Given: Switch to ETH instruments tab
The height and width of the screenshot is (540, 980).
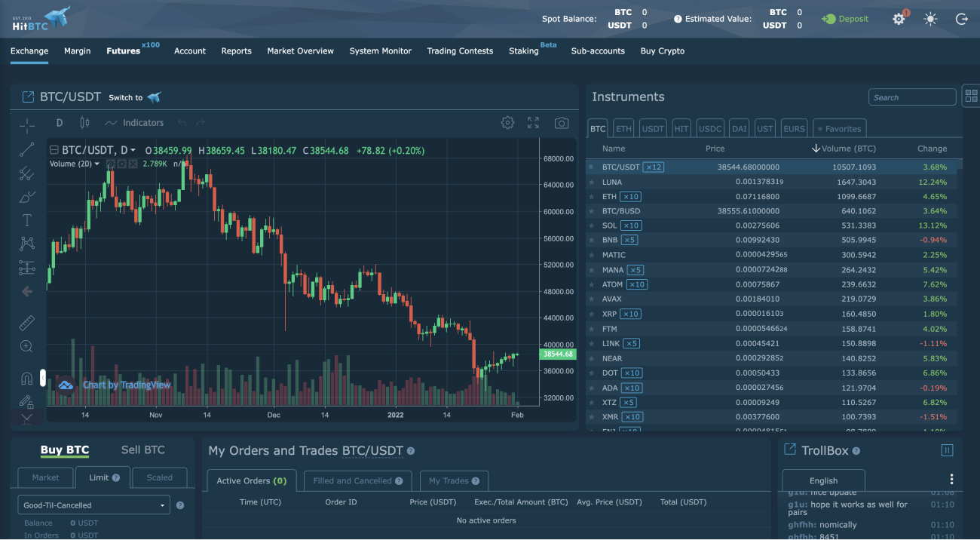Looking at the screenshot, I should (623, 128).
